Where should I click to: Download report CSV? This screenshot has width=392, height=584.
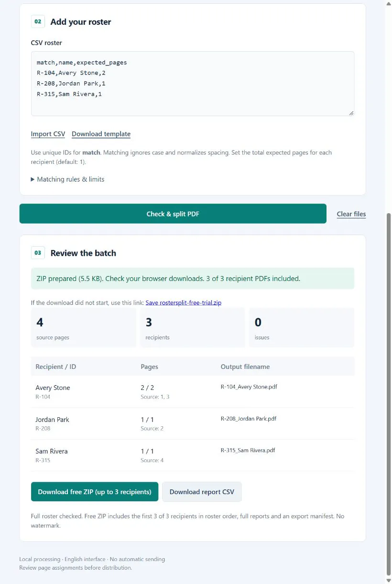tap(202, 492)
